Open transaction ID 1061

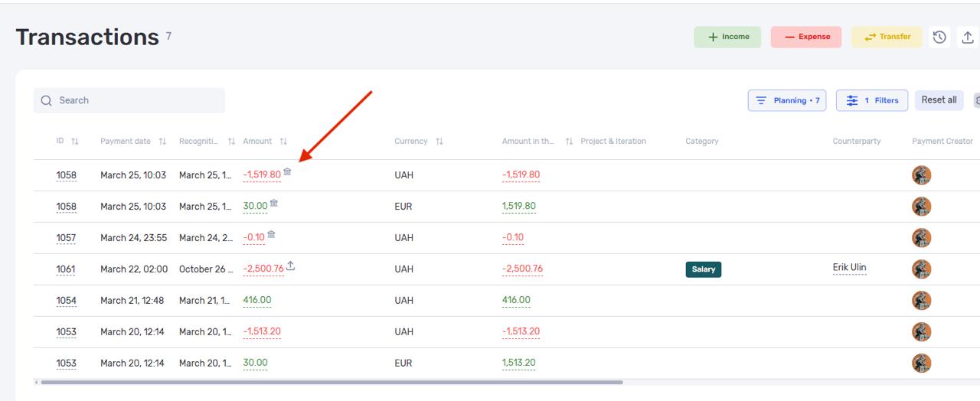pyautogui.click(x=66, y=269)
